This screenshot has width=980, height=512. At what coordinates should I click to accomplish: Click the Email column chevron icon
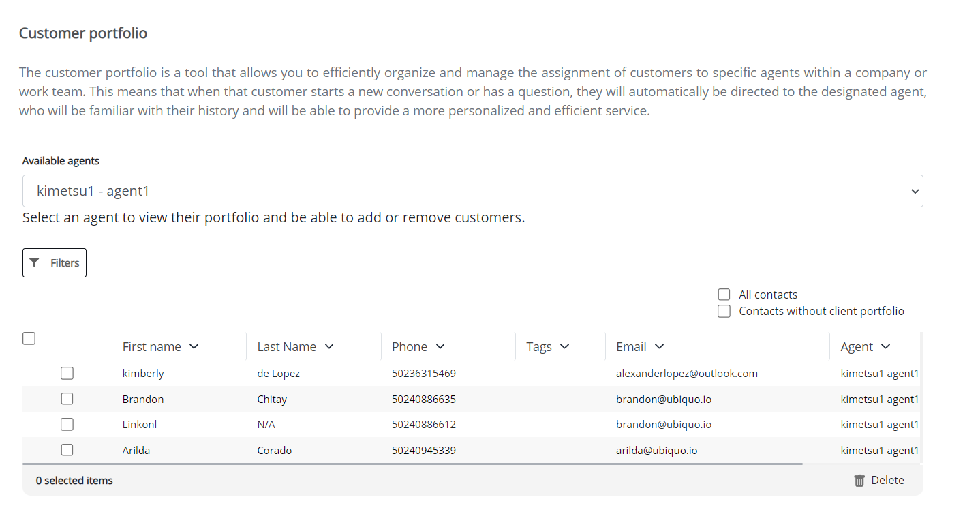pyautogui.click(x=659, y=346)
